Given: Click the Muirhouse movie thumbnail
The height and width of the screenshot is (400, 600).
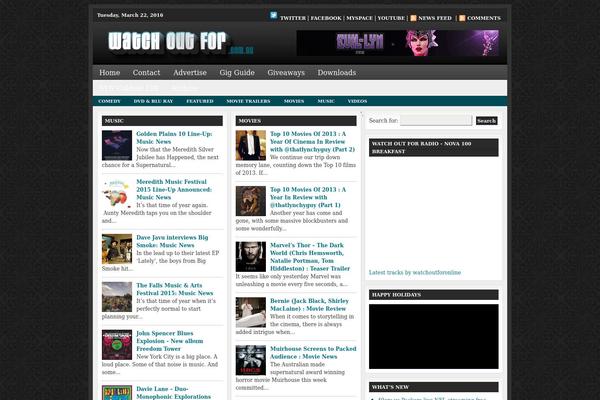Looking at the screenshot, I should 251,360.
